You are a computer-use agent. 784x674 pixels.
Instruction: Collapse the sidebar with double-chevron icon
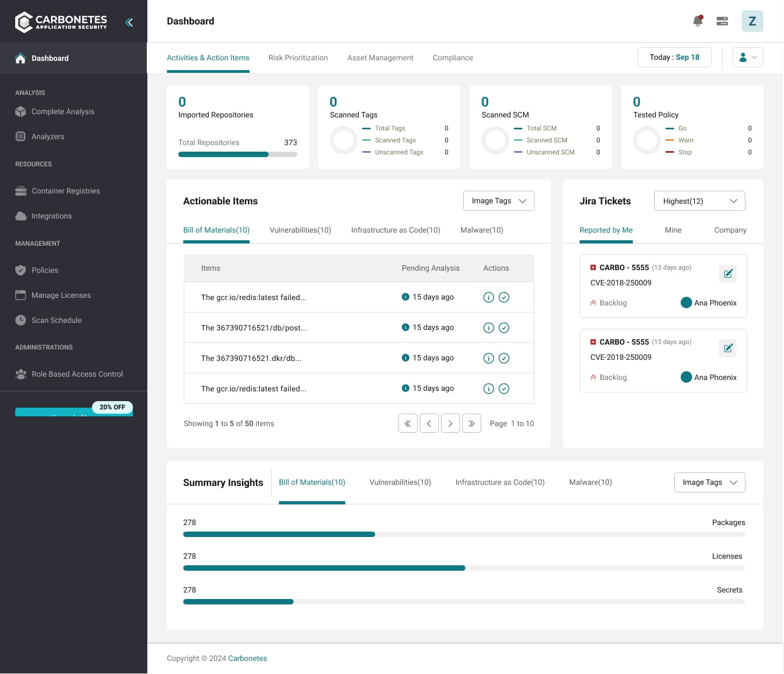(x=129, y=22)
